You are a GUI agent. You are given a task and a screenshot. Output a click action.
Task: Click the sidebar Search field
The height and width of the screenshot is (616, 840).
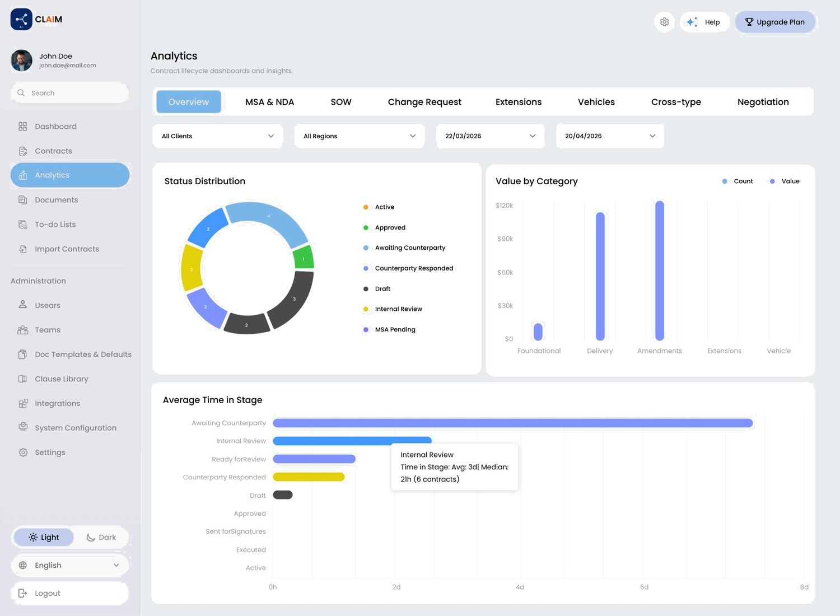coord(70,93)
